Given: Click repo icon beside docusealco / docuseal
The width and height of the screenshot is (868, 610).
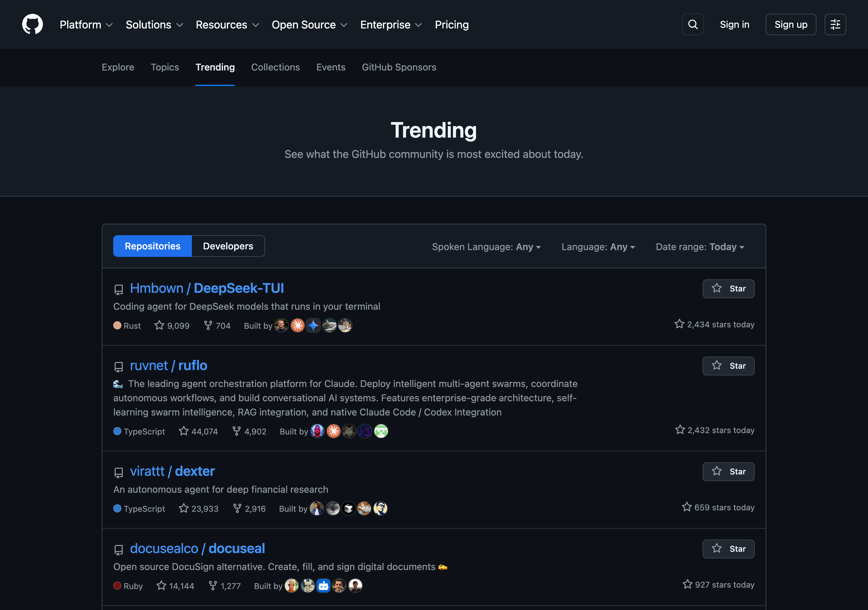Looking at the screenshot, I should point(119,550).
